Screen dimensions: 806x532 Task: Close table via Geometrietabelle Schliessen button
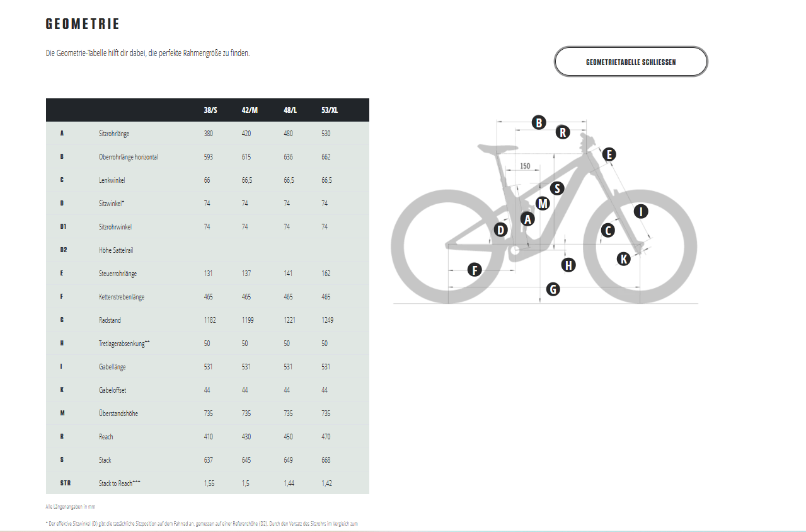(x=631, y=62)
